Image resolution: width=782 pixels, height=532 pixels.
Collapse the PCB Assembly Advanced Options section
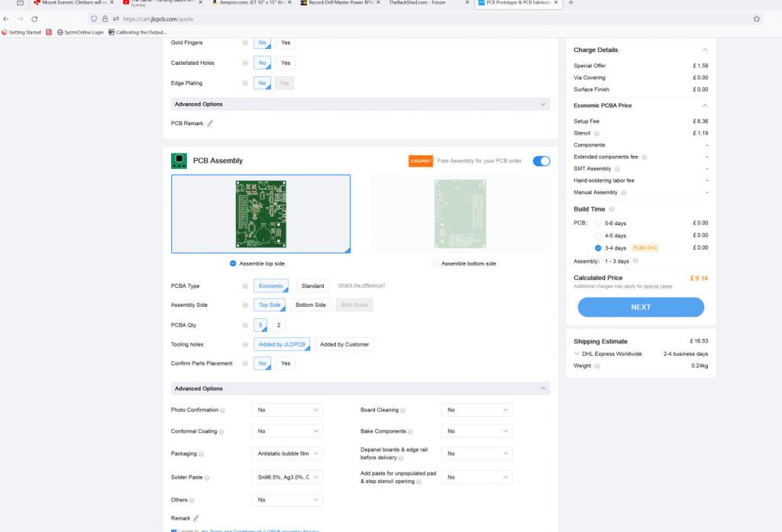544,389
